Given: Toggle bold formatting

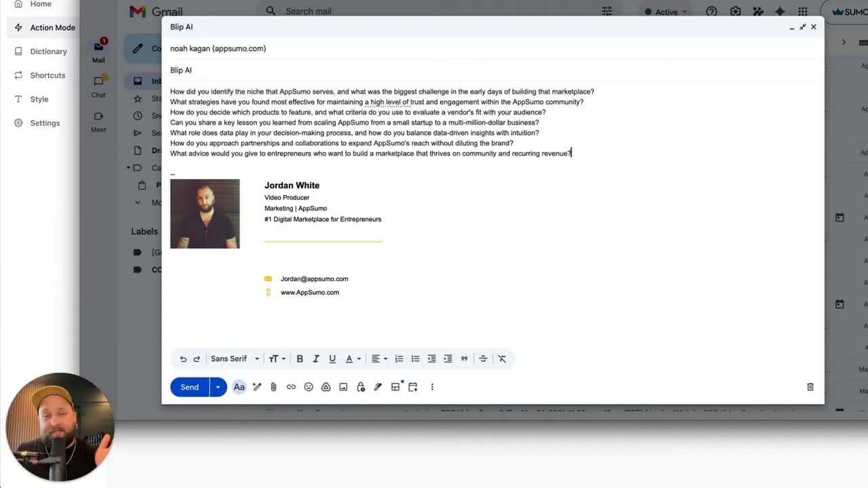Looking at the screenshot, I should 300,359.
